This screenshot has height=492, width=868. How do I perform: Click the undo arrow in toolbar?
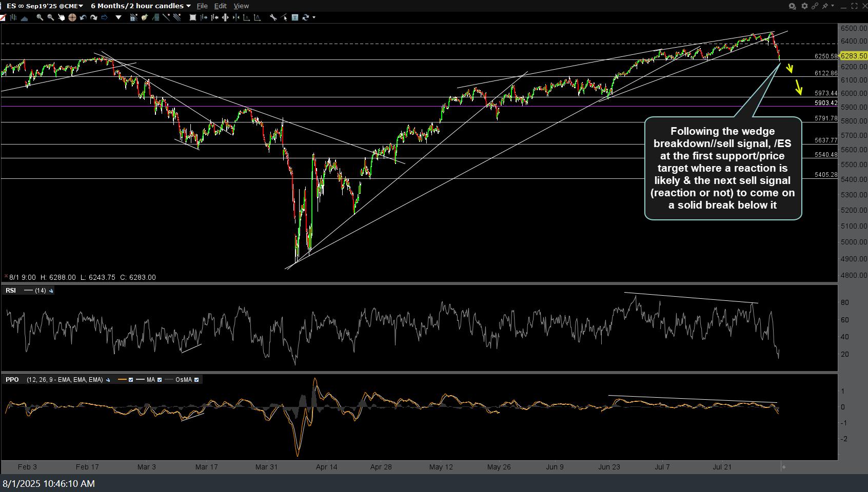pyautogui.click(x=83, y=17)
